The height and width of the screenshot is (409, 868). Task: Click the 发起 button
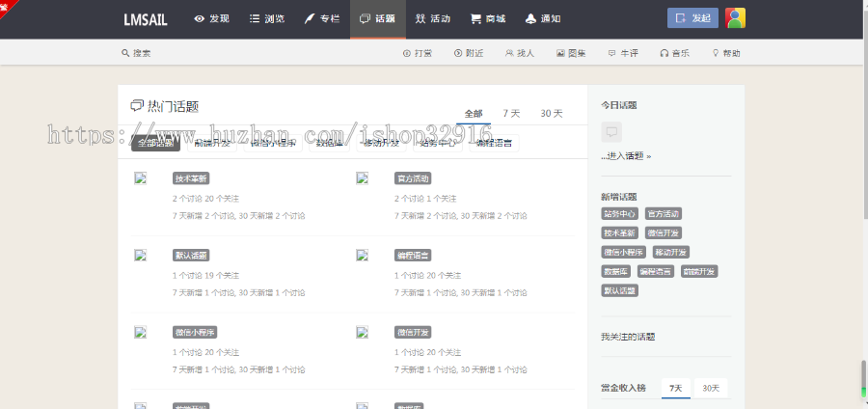(x=693, y=17)
